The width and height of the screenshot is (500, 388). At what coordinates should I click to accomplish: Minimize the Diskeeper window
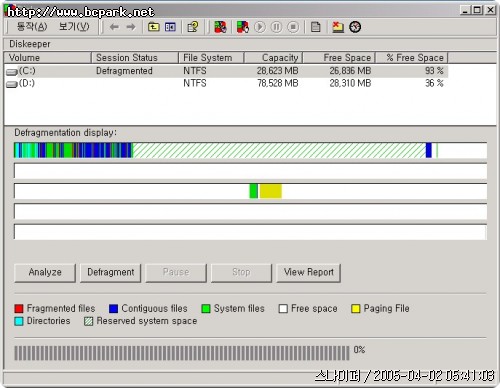(466, 10)
